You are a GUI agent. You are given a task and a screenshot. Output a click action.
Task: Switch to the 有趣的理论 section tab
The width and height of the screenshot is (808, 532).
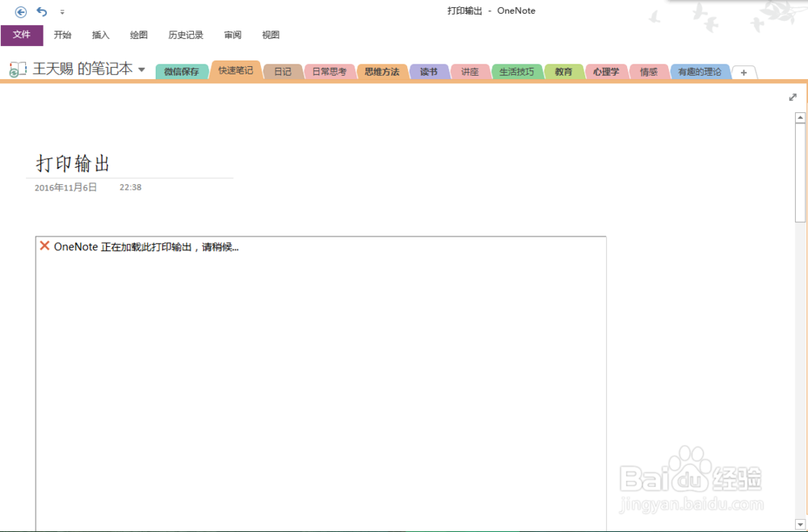click(700, 72)
